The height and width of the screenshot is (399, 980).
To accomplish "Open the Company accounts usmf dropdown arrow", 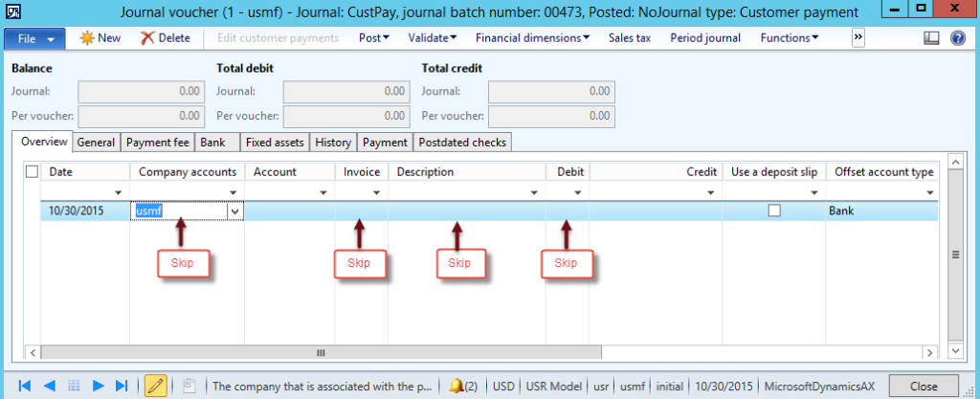I will coord(235,211).
